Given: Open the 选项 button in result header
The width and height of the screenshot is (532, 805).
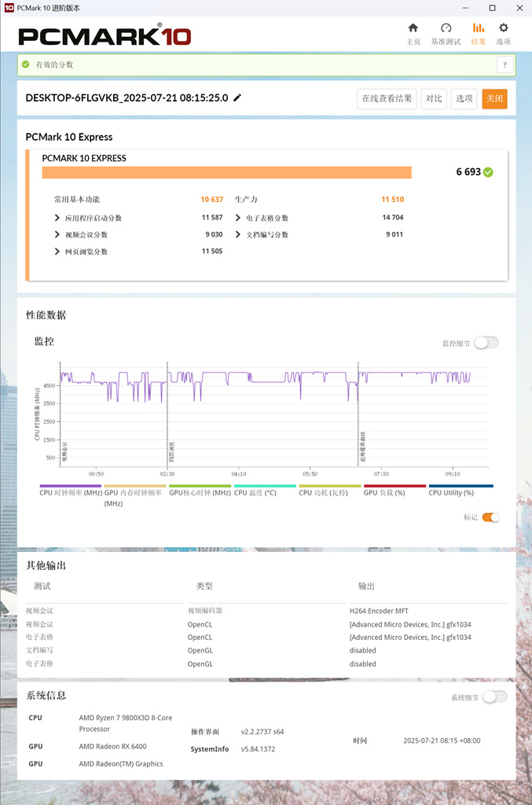Looking at the screenshot, I should point(464,98).
